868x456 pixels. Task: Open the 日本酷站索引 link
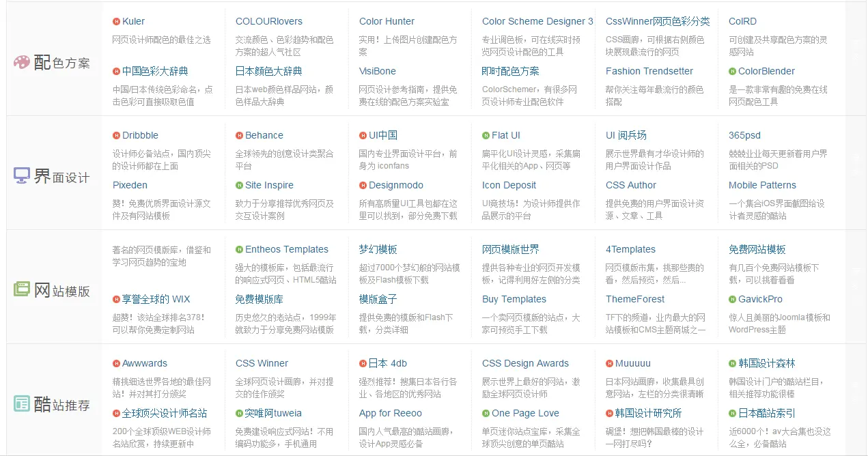point(767,413)
